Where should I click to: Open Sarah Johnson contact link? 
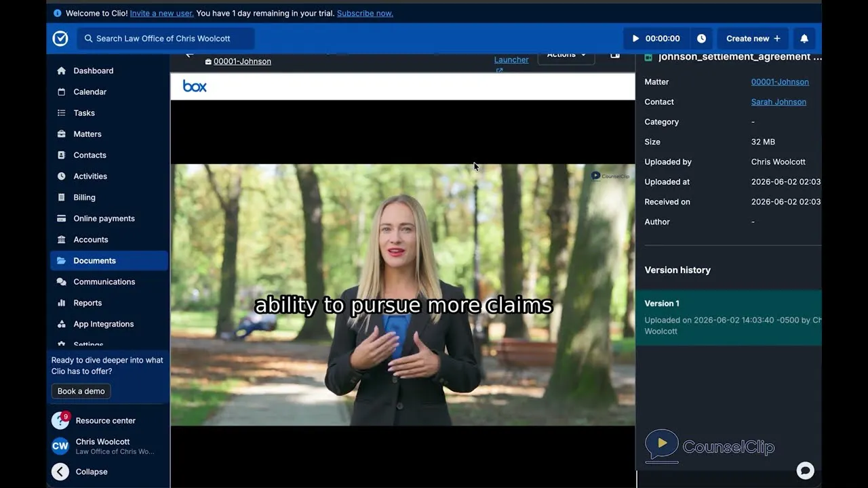[x=778, y=102]
